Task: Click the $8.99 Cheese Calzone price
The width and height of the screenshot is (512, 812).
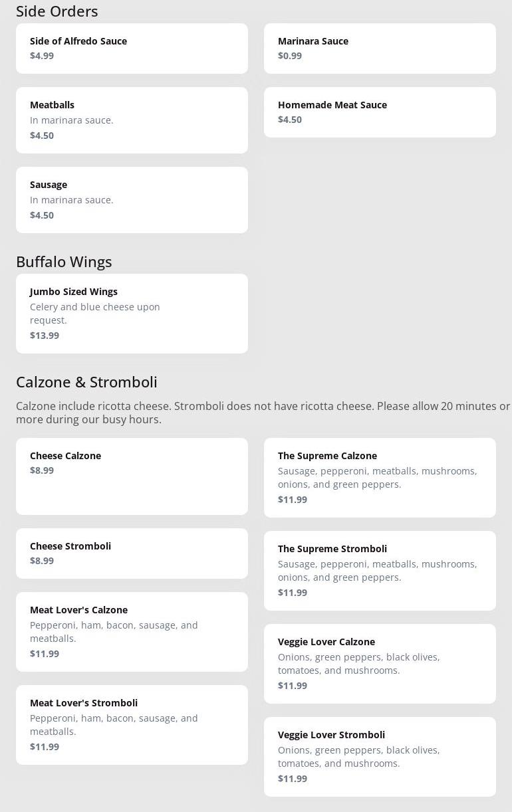Action: [42, 470]
